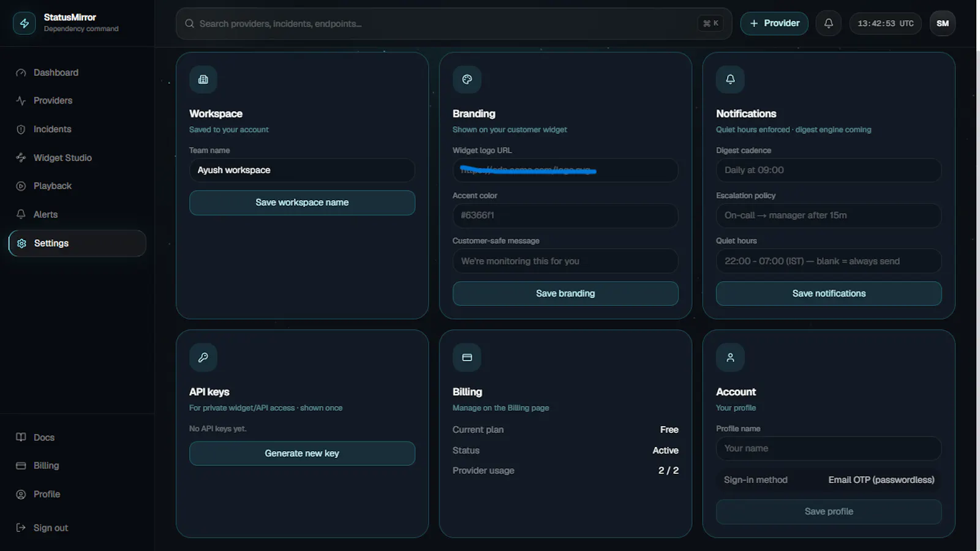Sign out of StatusMirror
Screen dimensions: 980x551
point(77,528)
